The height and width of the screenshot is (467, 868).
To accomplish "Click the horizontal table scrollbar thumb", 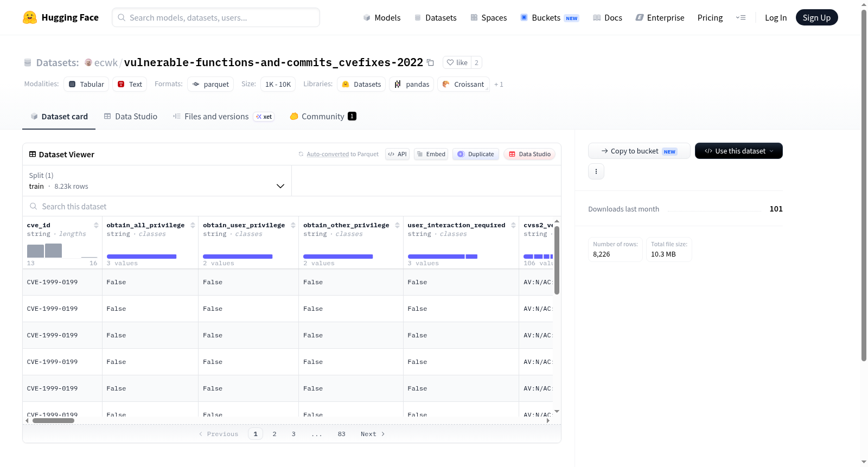I will click(x=53, y=420).
